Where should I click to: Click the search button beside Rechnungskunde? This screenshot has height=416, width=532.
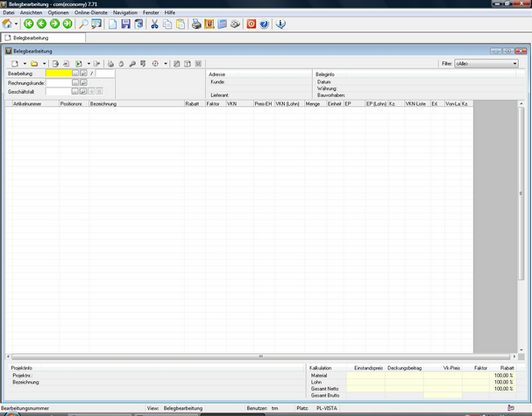83,82
